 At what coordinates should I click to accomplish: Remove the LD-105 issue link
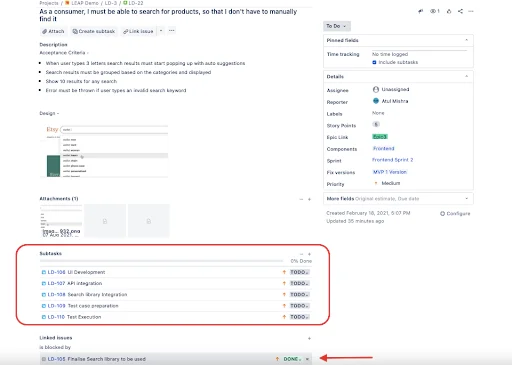307,359
